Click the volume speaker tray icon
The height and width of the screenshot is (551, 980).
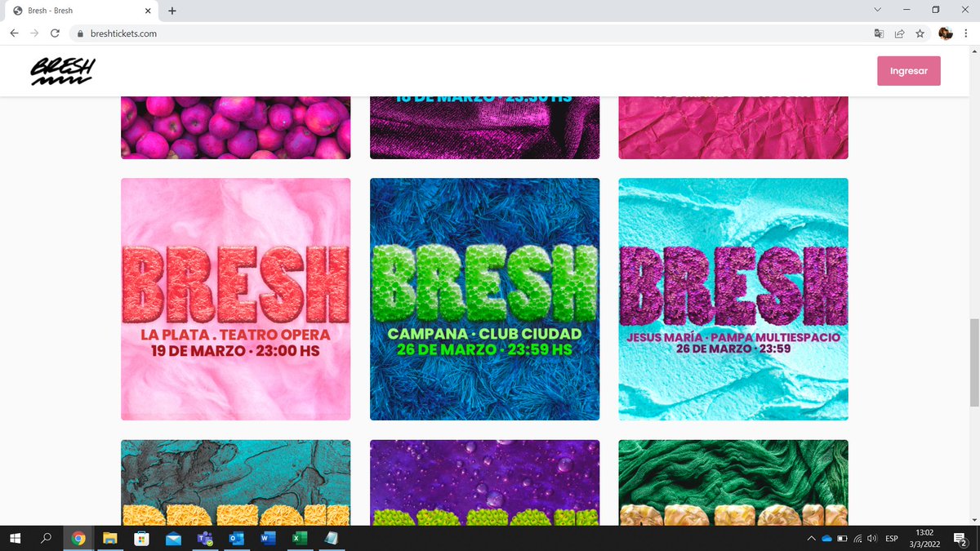872,538
